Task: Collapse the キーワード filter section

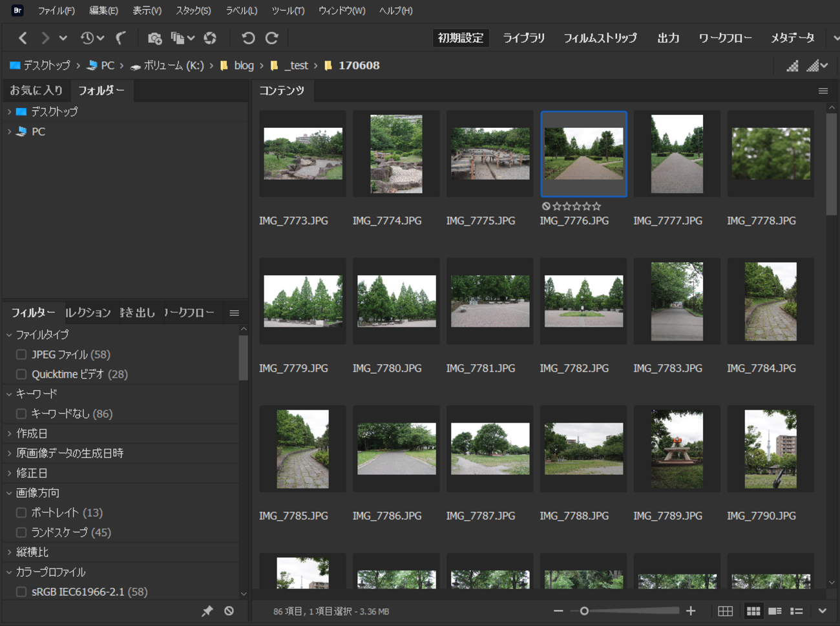Action: coord(9,393)
